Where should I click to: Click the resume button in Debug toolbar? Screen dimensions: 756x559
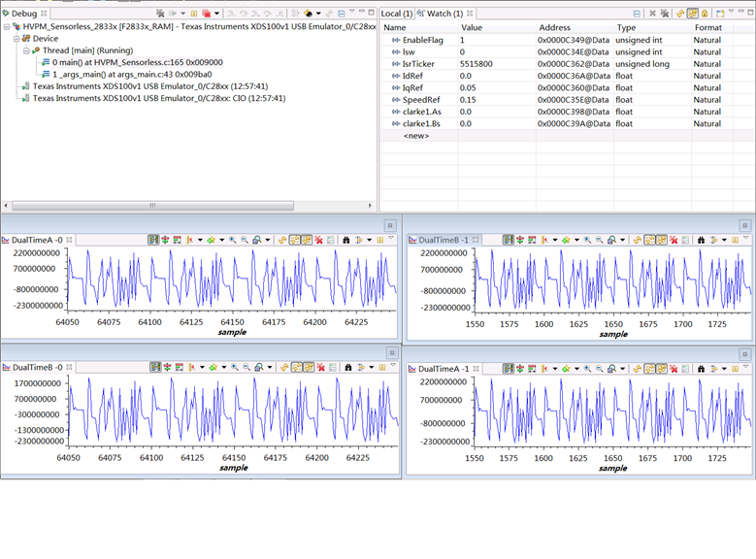173,13
